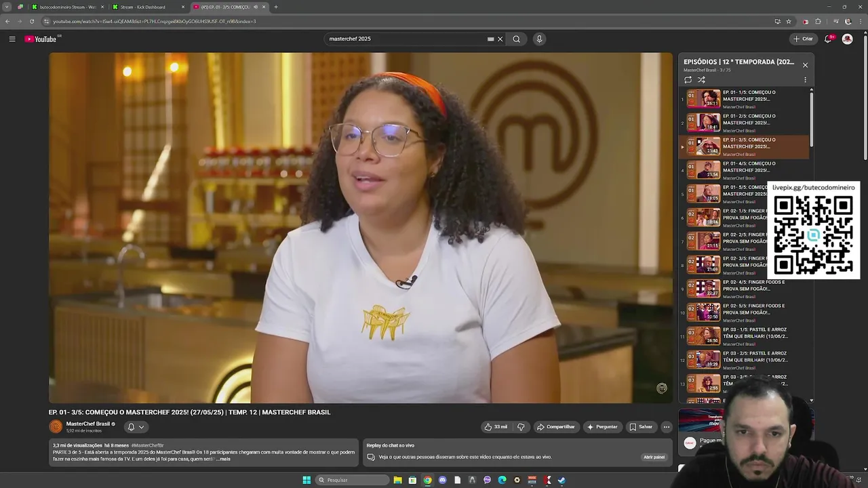Click the Perguntar button
The height and width of the screenshot is (488, 868).
pos(602,427)
